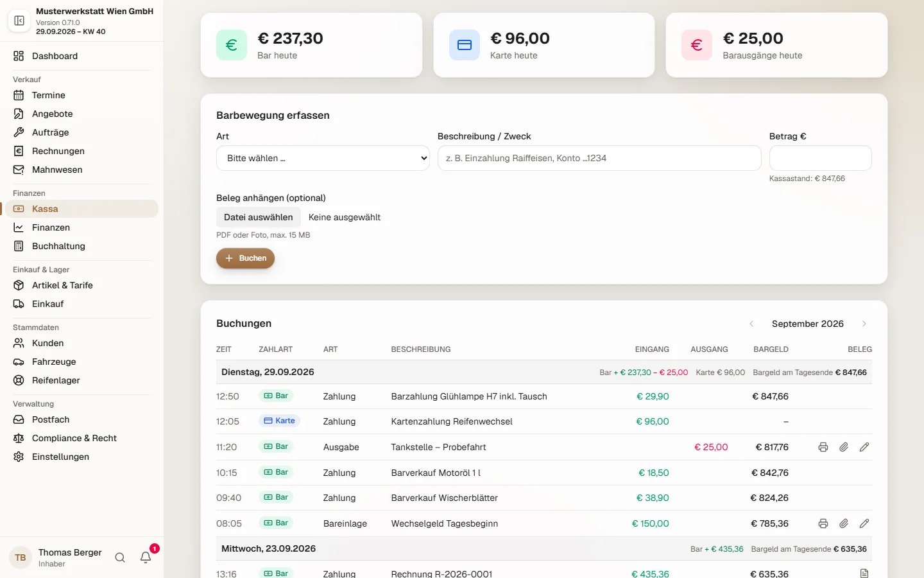This screenshot has width=924, height=578.
Task: Go to next month after September 2026
Action: click(864, 324)
